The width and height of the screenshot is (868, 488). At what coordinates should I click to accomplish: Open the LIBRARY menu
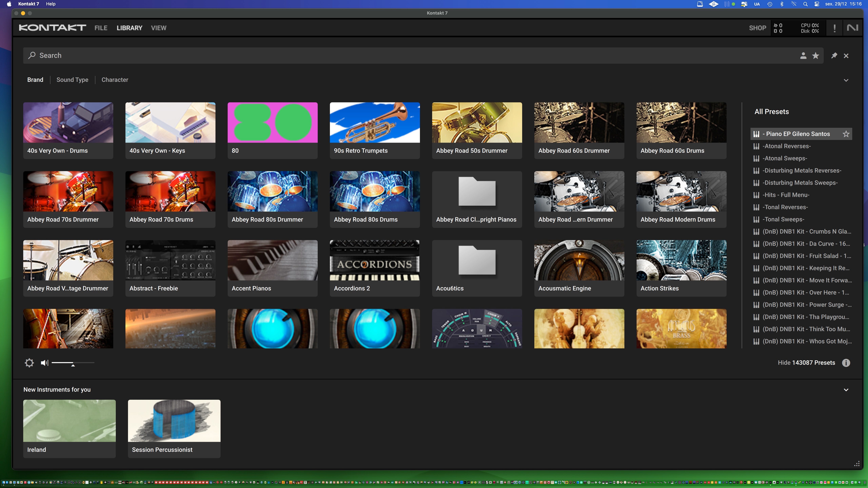[129, 28]
